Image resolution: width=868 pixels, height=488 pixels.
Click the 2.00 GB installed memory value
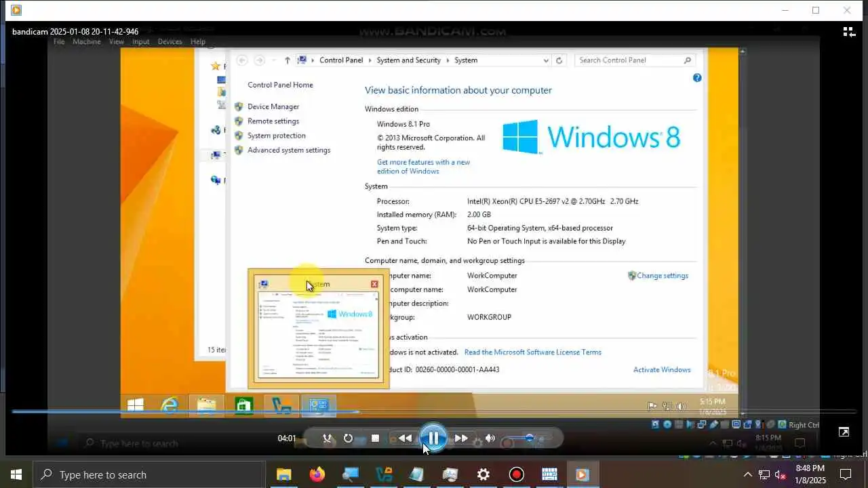479,215
